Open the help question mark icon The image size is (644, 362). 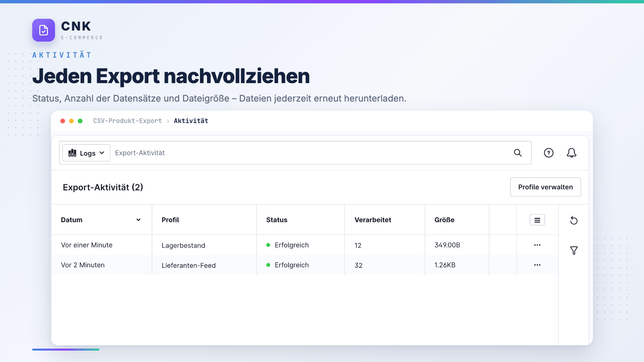[x=549, y=153]
